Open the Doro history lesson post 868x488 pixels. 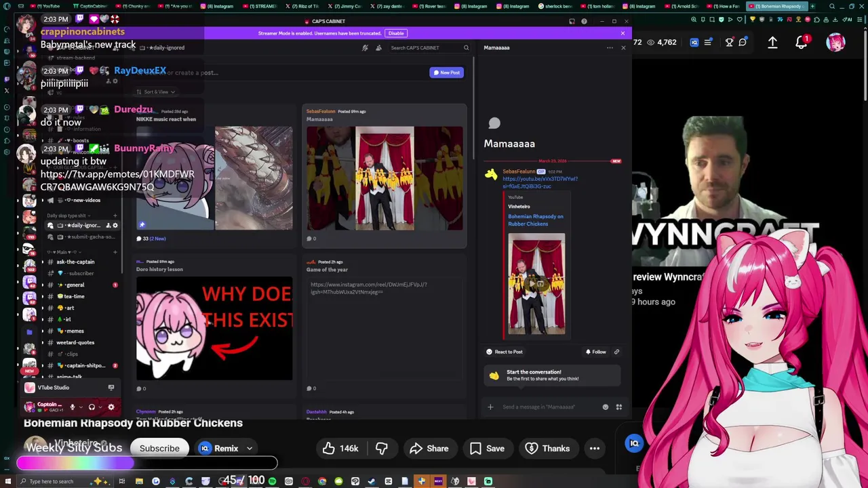214,325
